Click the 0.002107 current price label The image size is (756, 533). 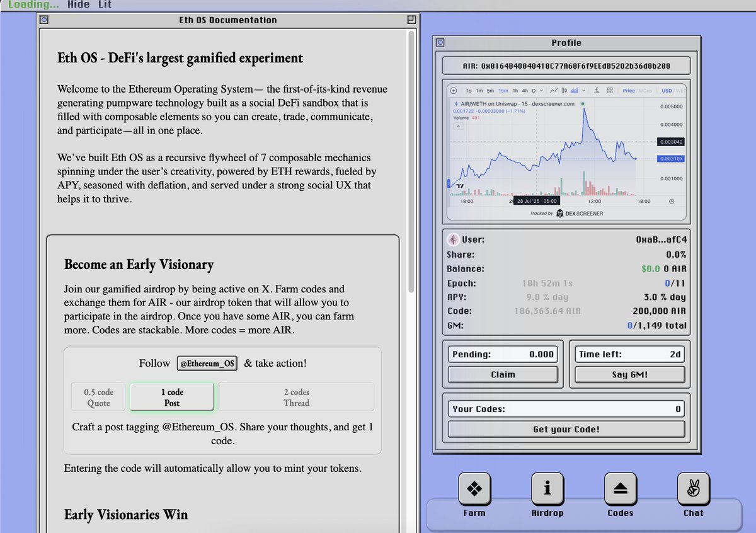point(670,159)
